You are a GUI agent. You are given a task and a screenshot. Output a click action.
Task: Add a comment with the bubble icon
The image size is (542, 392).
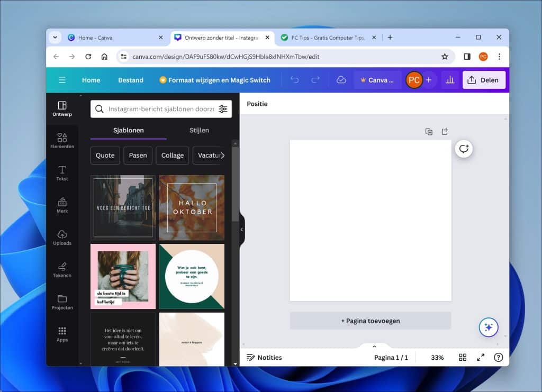pyautogui.click(x=464, y=149)
